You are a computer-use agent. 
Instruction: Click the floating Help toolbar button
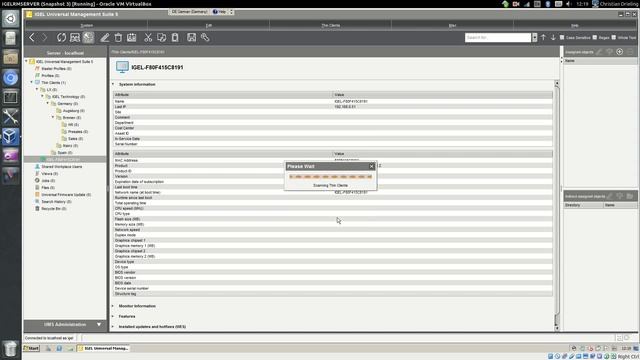tap(220, 12)
